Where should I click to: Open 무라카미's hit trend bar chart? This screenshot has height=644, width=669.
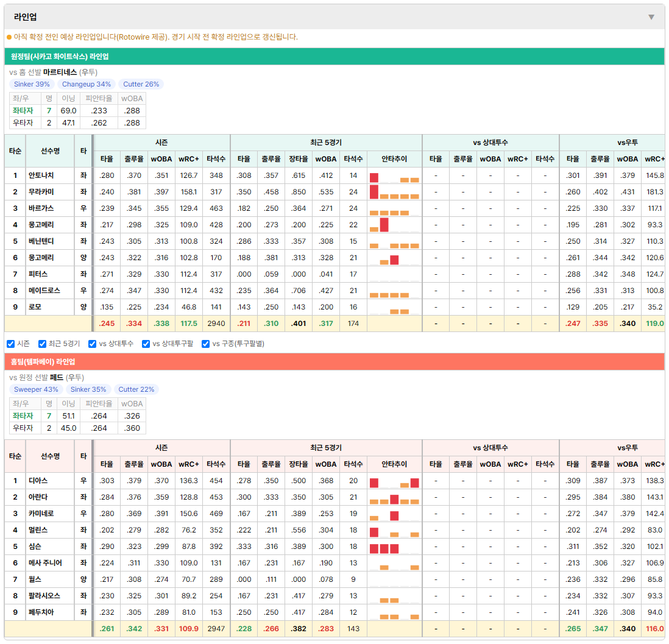coord(394,192)
